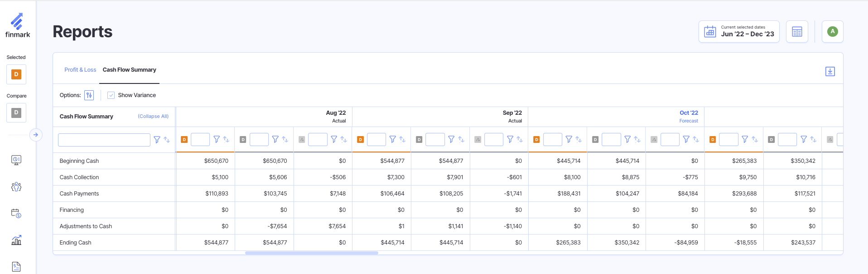Image resolution: width=868 pixels, height=274 pixels.
Task: Open the bar chart growth icon in sidebar
Action: click(x=16, y=240)
